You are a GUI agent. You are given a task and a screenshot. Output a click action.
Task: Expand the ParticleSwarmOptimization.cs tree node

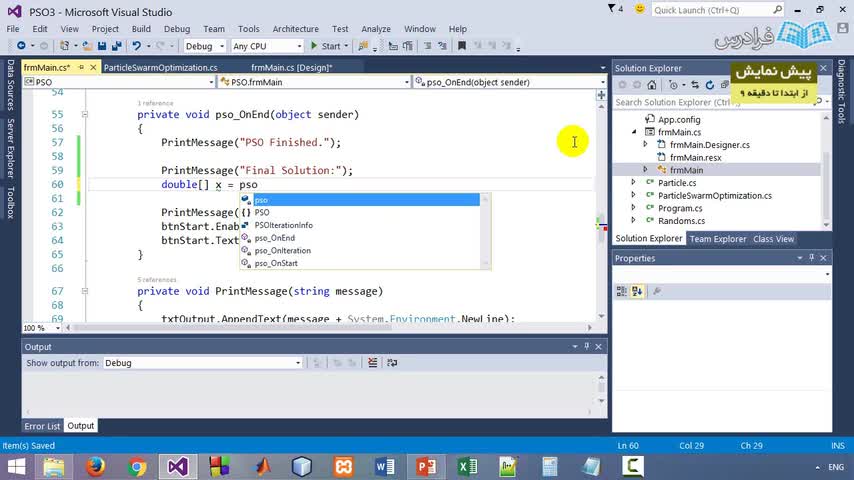tap(633, 195)
